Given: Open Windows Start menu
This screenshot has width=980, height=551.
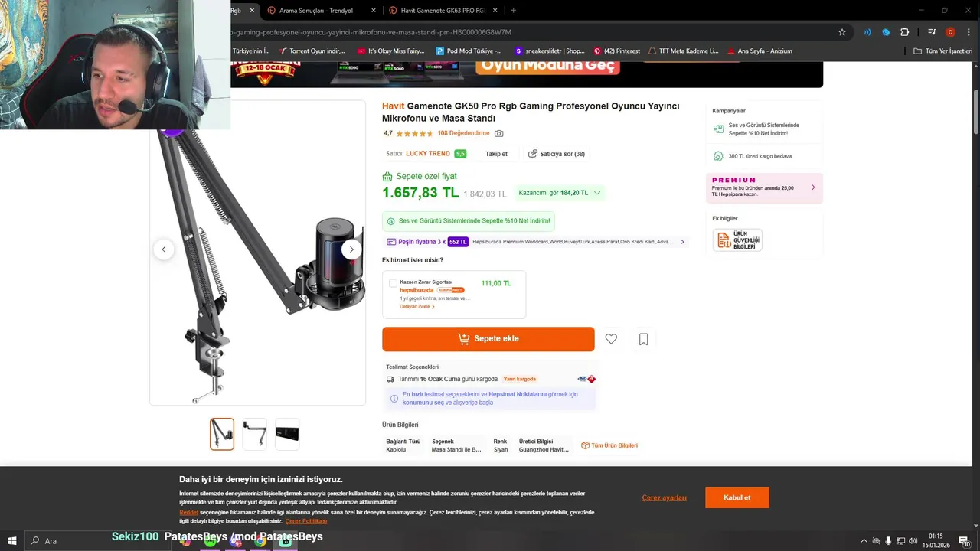Looking at the screenshot, I should (x=11, y=541).
